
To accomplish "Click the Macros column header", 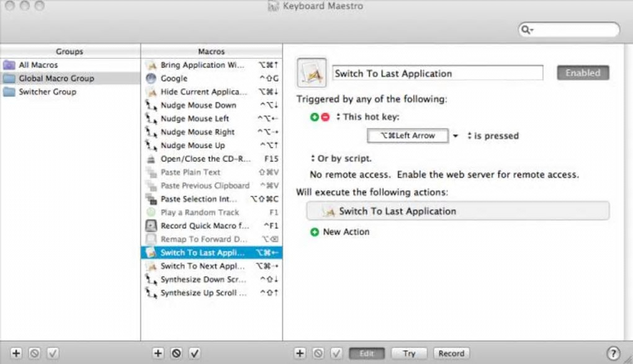I will pyautogui.click(x=212, y=51).
